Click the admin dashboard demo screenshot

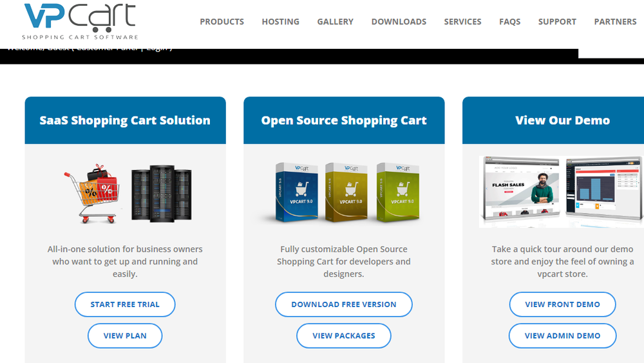(x=604, y=187)
